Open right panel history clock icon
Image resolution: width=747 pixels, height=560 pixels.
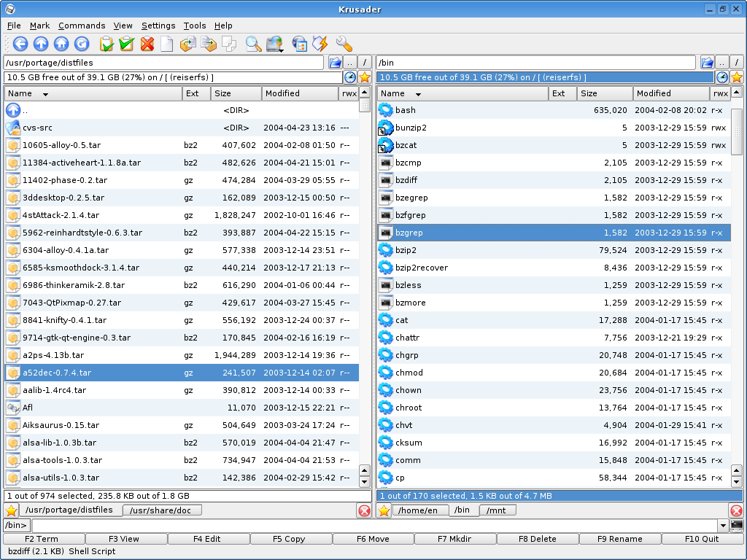coord(722,77)
